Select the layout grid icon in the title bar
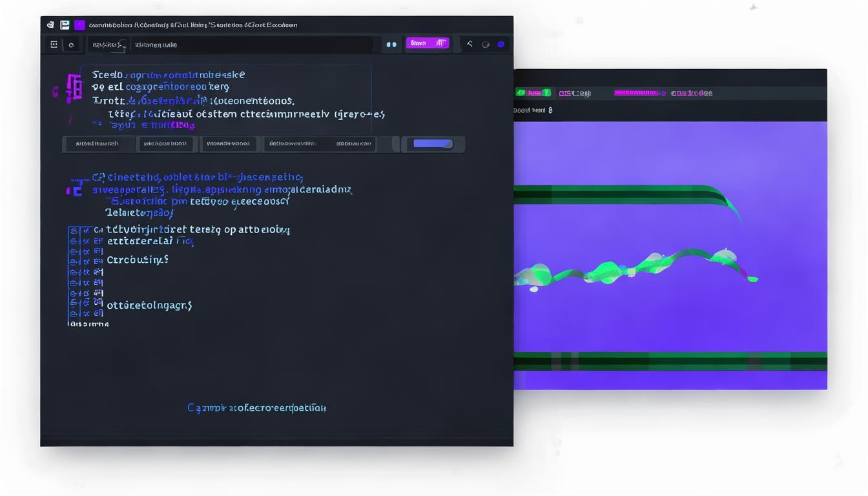 coord(50,25)
